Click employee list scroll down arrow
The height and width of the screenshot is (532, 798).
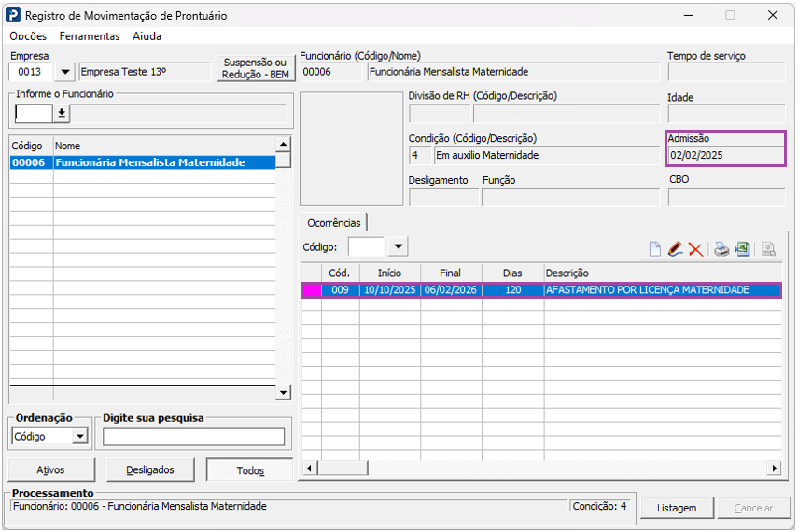(283, 392)
